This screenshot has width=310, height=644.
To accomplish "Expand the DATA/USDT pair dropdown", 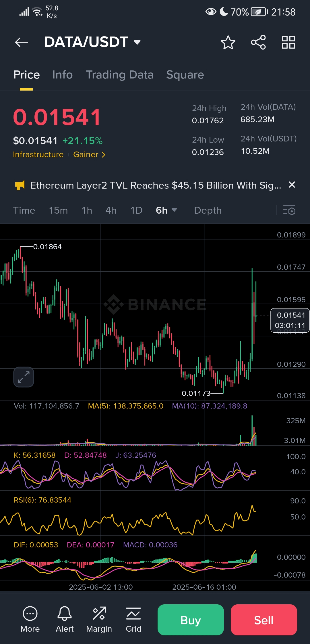I will [x=137, y=42].
